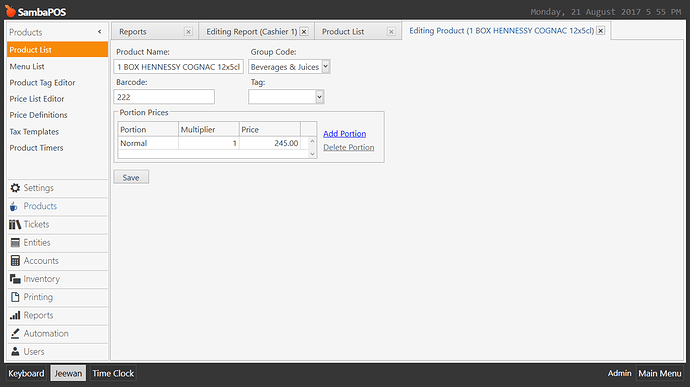The image size is (690, 387).
Task: Switch to the Product List tab
Action: (343, 32)
